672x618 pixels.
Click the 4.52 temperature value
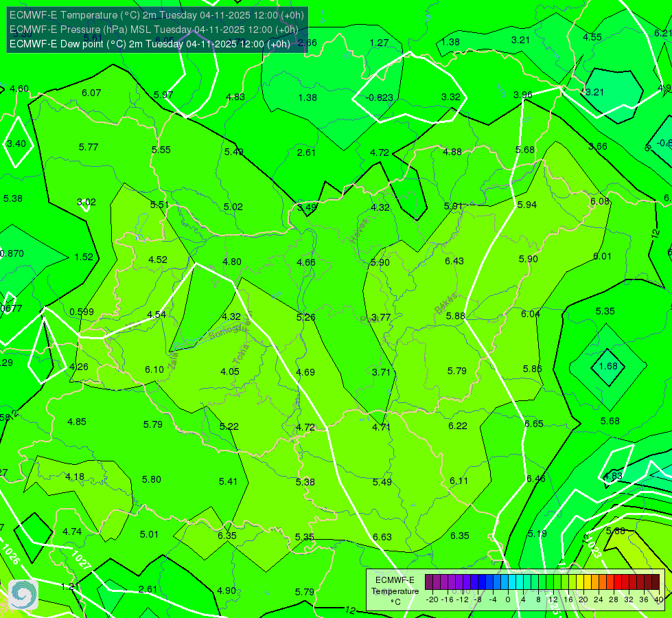[x=158, y=260]
